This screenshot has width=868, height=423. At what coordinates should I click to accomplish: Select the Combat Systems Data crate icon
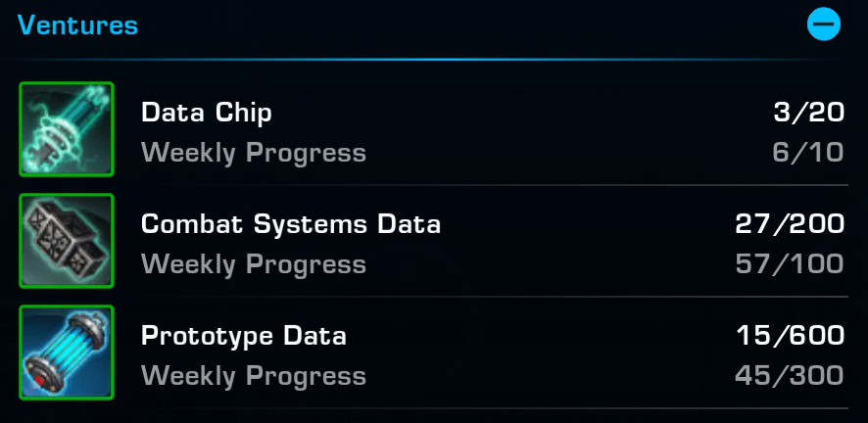click(67, 241)
